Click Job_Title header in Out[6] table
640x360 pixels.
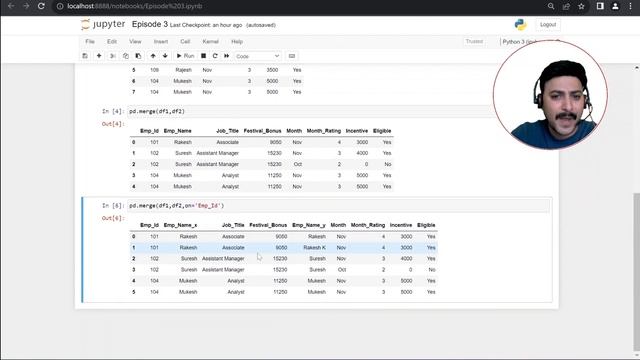(233, 225)
